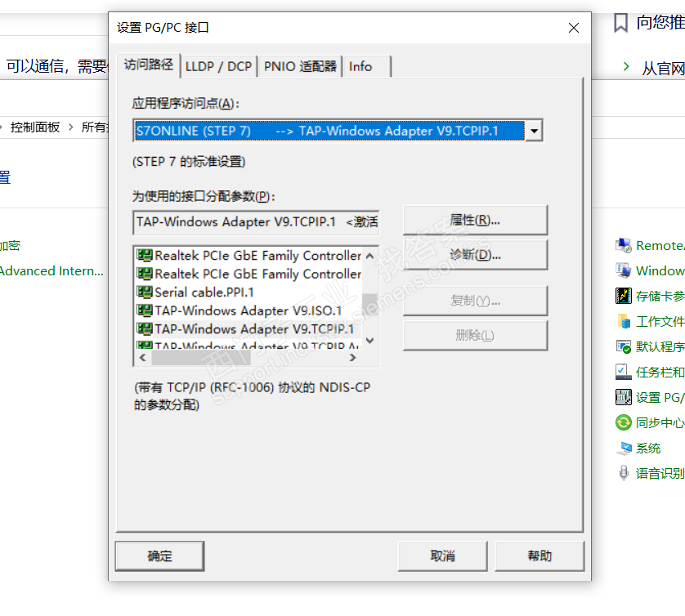Select TAP-Windows Adapter V9.ISO.1 in list
The image size is (685, 616).
(248, 310)
